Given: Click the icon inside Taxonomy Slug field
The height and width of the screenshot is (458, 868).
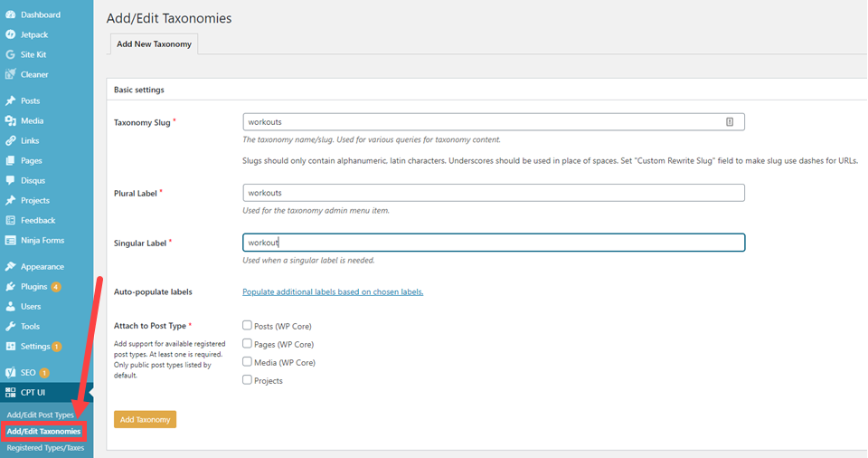Looking at the screenshot, I should pos(730,121).
